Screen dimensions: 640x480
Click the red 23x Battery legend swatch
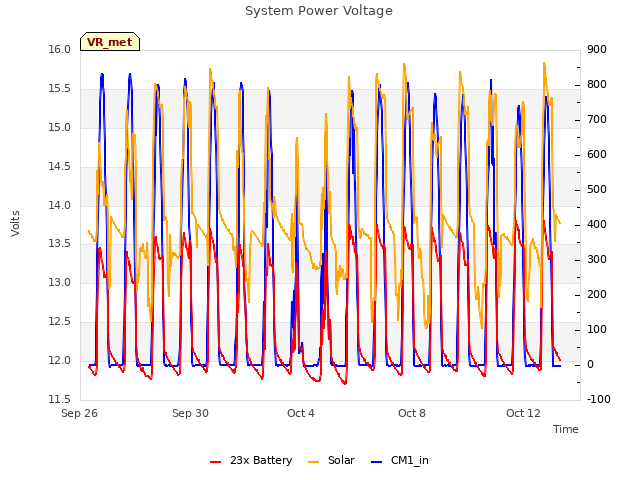coord(216,462)
